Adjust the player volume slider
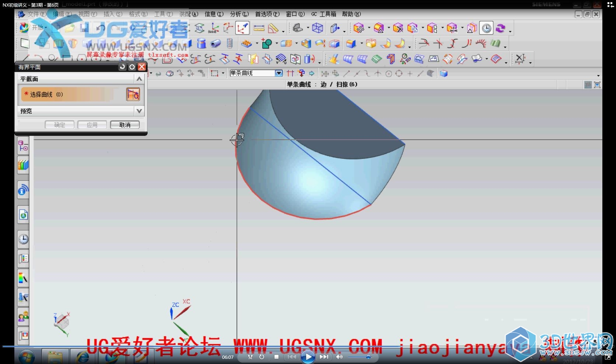Image resolution: width=616 pixels, height=364 pixels. click(x=359, y=357)
